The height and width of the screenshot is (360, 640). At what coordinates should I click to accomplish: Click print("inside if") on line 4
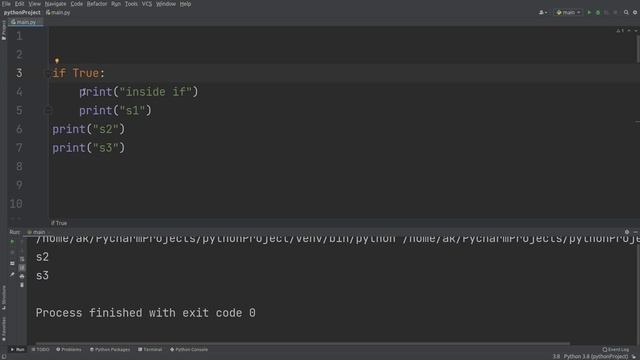pyautogui.click(x=138, y=92)
